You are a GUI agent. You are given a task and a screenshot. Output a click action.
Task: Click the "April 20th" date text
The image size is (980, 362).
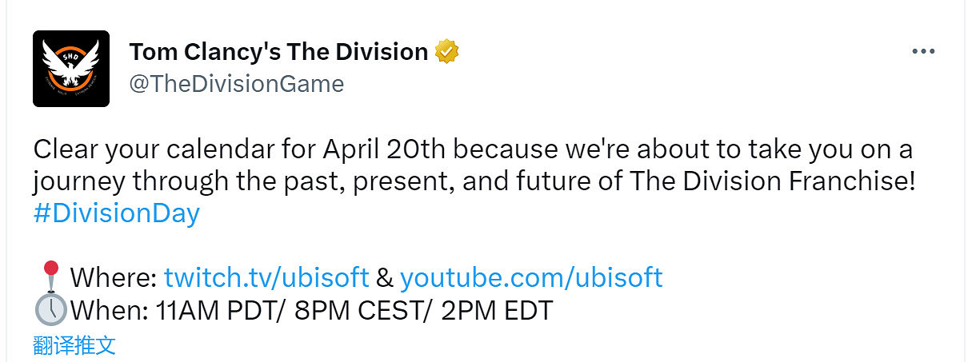click(375, 149)
